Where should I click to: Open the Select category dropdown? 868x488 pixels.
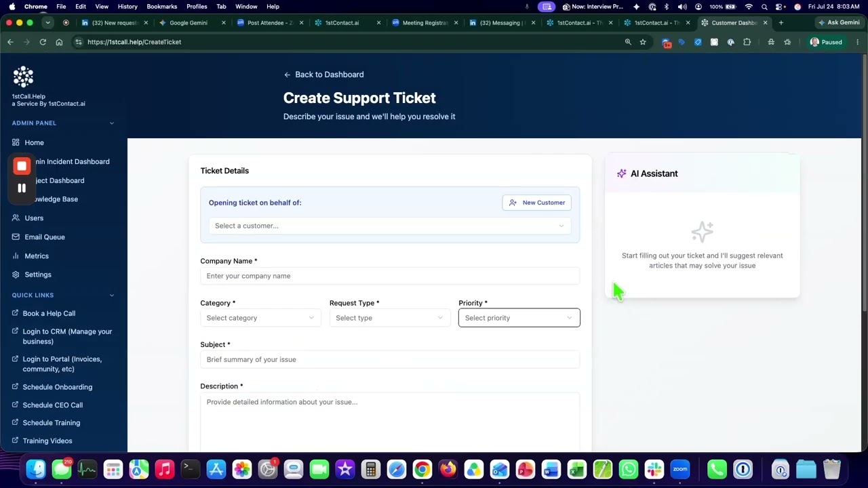(260, 318)
